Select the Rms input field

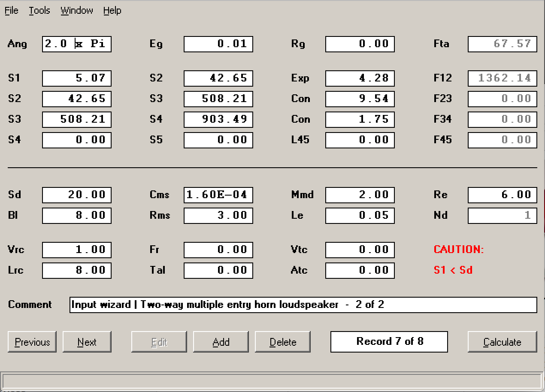tap(218, 215)
